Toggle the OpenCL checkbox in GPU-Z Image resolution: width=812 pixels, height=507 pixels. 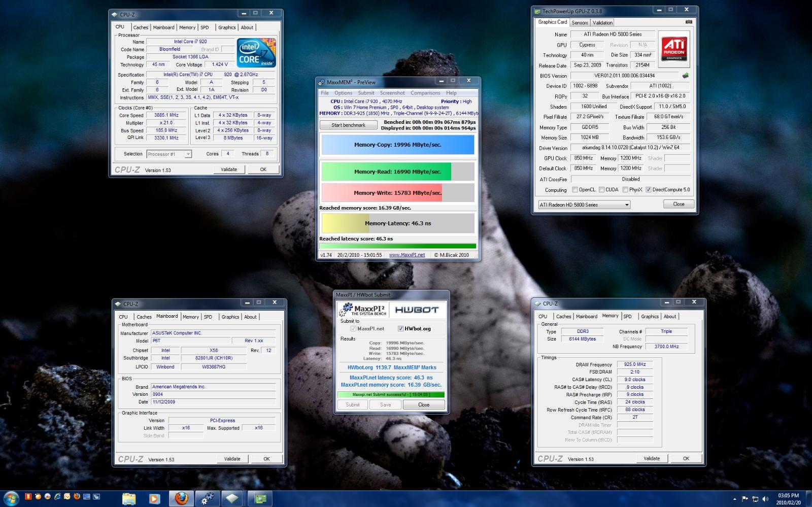pyautogui.click(x=575, y=190)
